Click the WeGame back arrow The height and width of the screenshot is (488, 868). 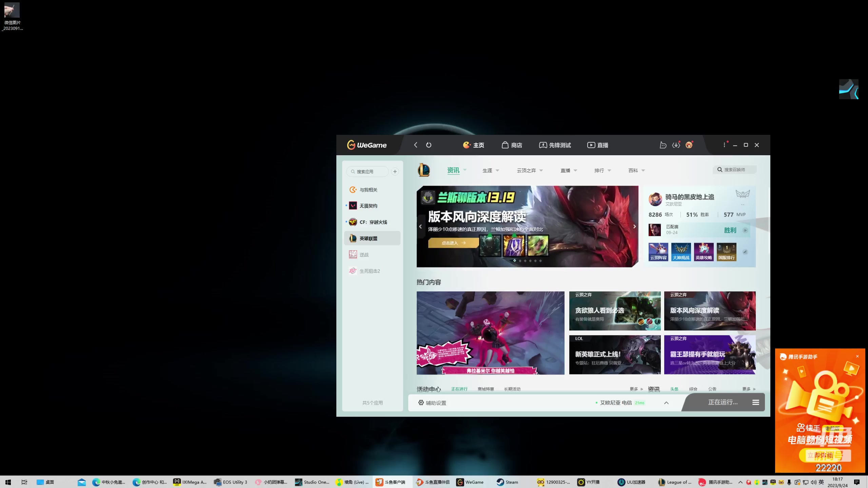(x=416, y=145)
